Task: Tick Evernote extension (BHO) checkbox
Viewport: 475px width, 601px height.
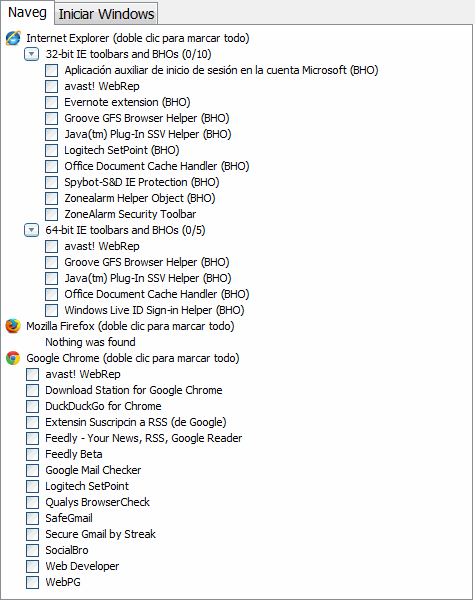Action: (x=51, y=102)
